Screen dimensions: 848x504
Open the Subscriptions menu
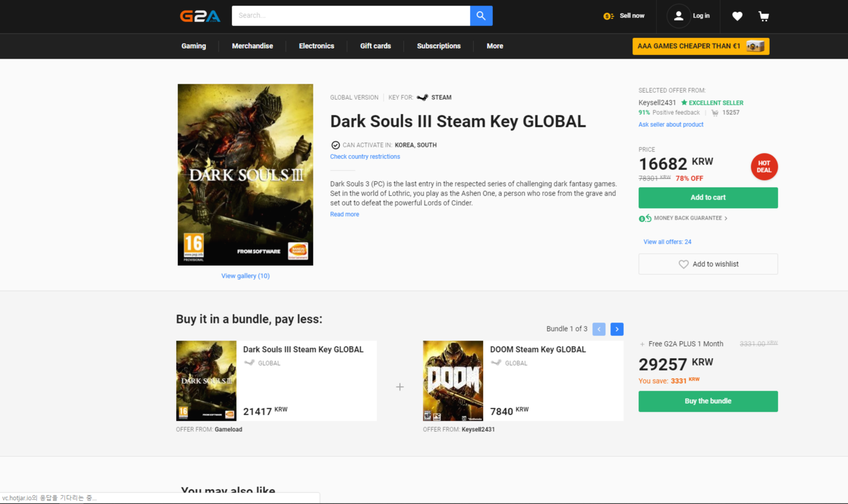point(439,46)
